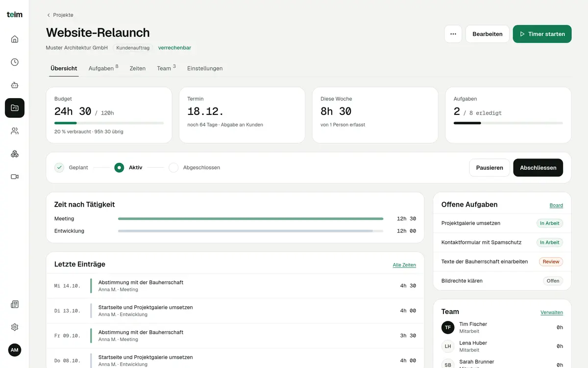Image resolution: width=588 pixels, height=368 pixels.
Task: Open the stacked cubes icon in sidebar
Action: (x=15, y=154)
